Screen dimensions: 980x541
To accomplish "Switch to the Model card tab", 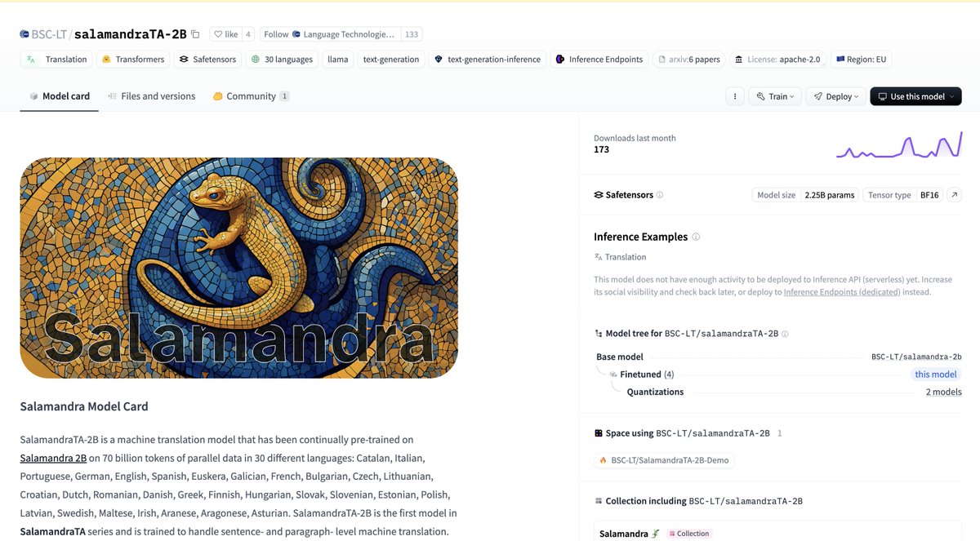I will (x=59, y=96).
